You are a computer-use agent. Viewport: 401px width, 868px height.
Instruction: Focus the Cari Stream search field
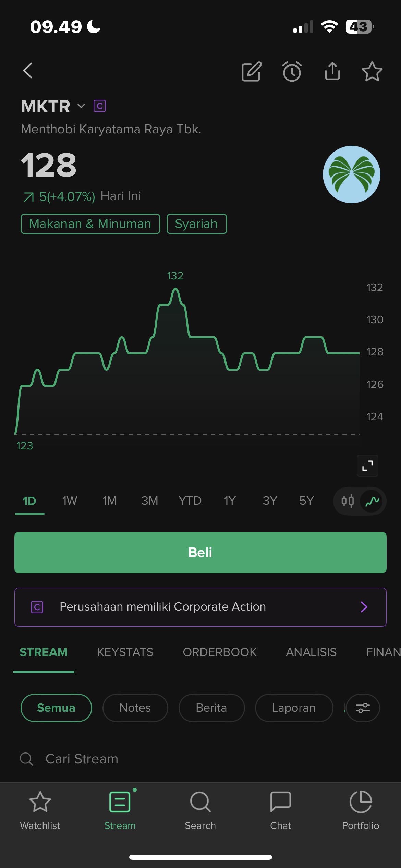[200, 759]
